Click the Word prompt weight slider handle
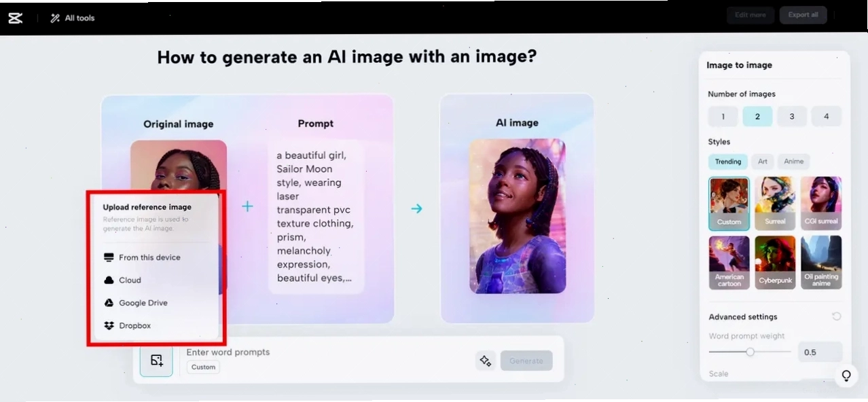This screenshot has height=402, width=868. [x=750, y=352]
